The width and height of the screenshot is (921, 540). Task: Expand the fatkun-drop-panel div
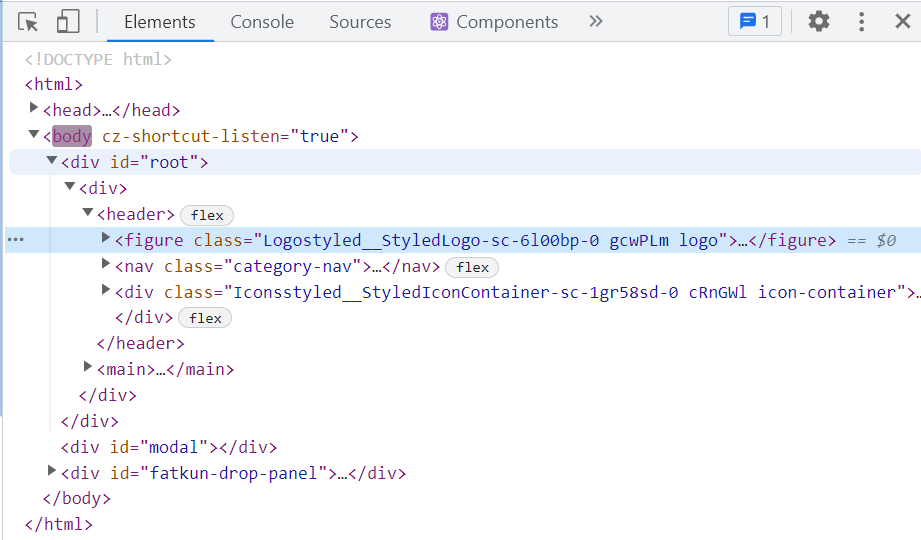[x=52, y=471]
